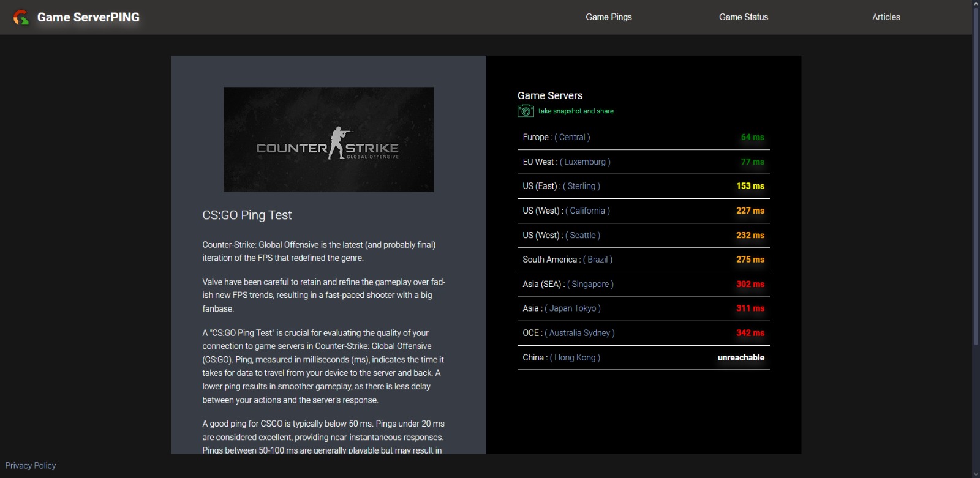Image resolution: width=980 pixels, height=478 pixels.
Task: Select the US (East) Sterling server row
Action: (x=643, y=186)
